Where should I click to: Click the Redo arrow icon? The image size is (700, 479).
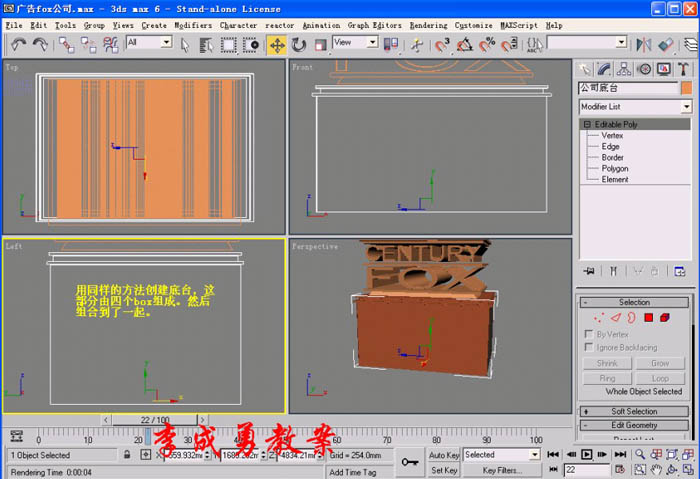tap(41, 45)
